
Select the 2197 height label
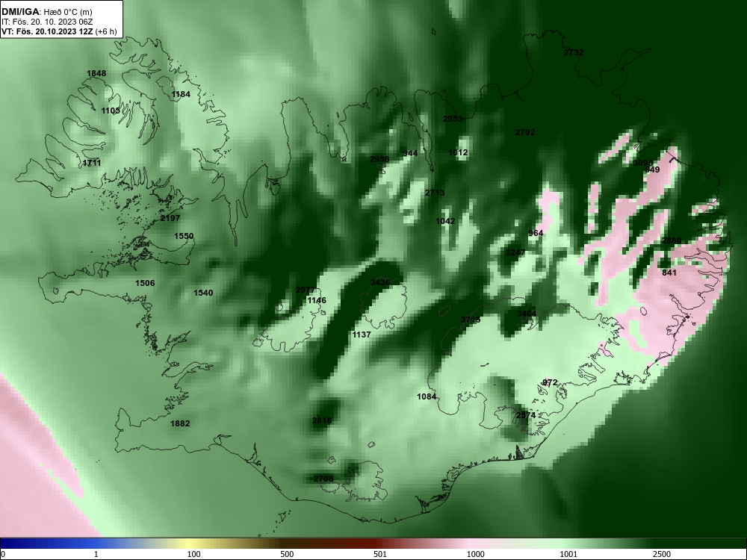click(170, 218)
